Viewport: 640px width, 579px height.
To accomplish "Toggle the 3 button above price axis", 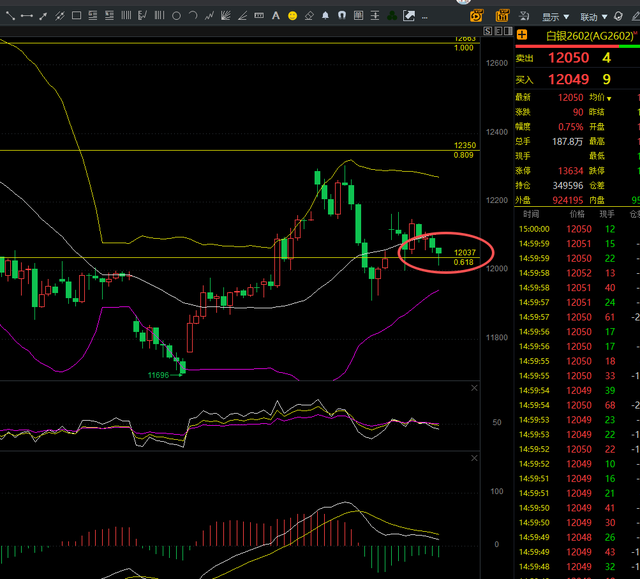I will [498, 31].
